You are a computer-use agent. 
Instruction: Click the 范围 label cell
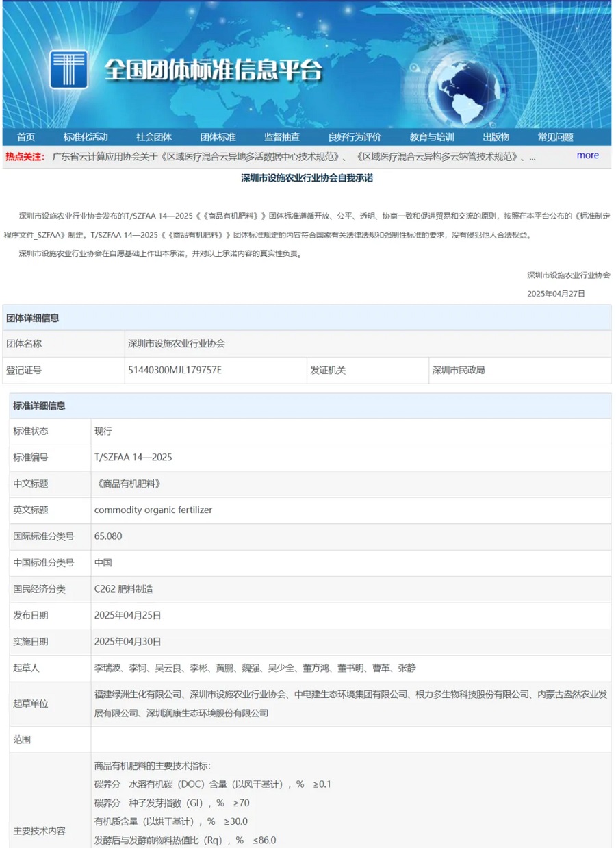(x=50, y=740)
